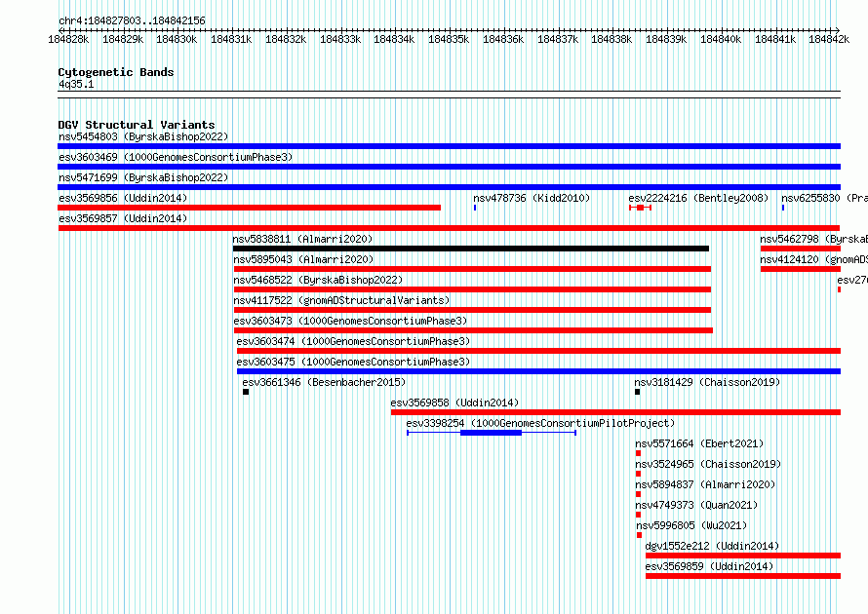Open the esv2224216 (Bentley2008) label

coord(698,198)
